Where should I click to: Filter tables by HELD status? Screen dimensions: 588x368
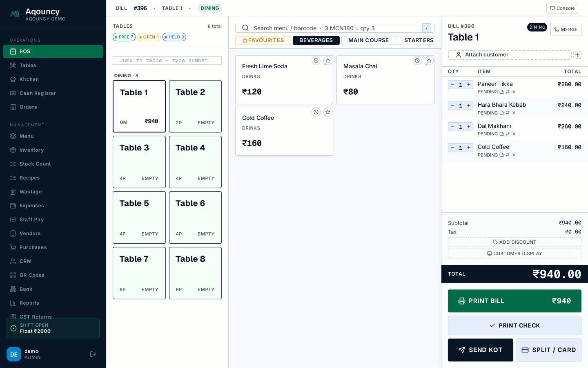(174, 37)
